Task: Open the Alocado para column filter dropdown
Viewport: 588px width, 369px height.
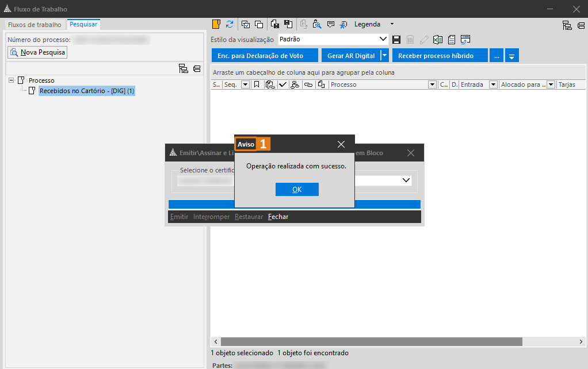Action: point(551,84)
